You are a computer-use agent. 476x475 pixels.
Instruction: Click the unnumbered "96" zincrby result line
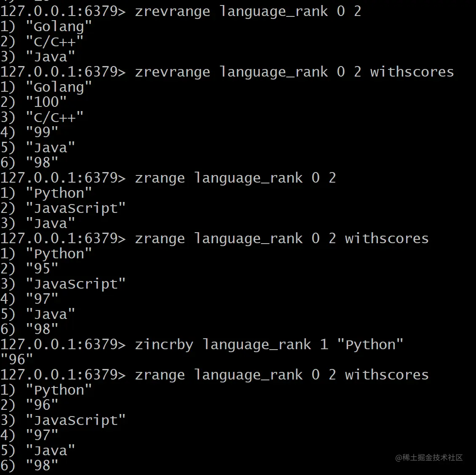click(17, 359)
